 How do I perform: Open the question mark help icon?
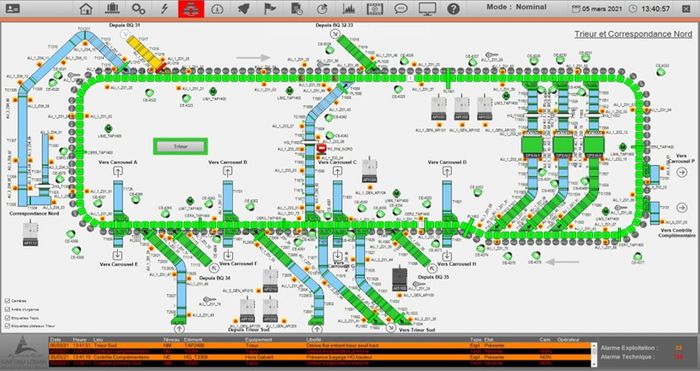pyautogui.click(x=454, y=8)
